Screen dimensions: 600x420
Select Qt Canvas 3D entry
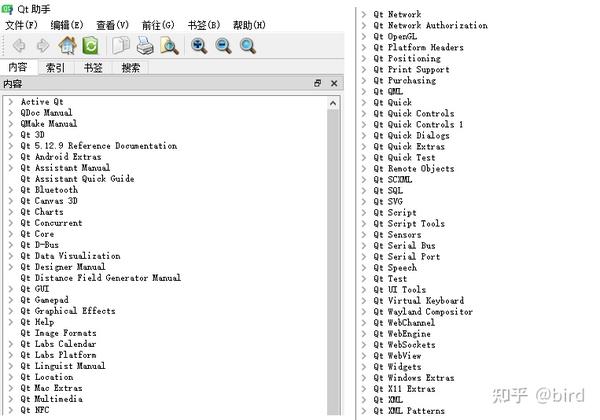click(x=49, y=201)
